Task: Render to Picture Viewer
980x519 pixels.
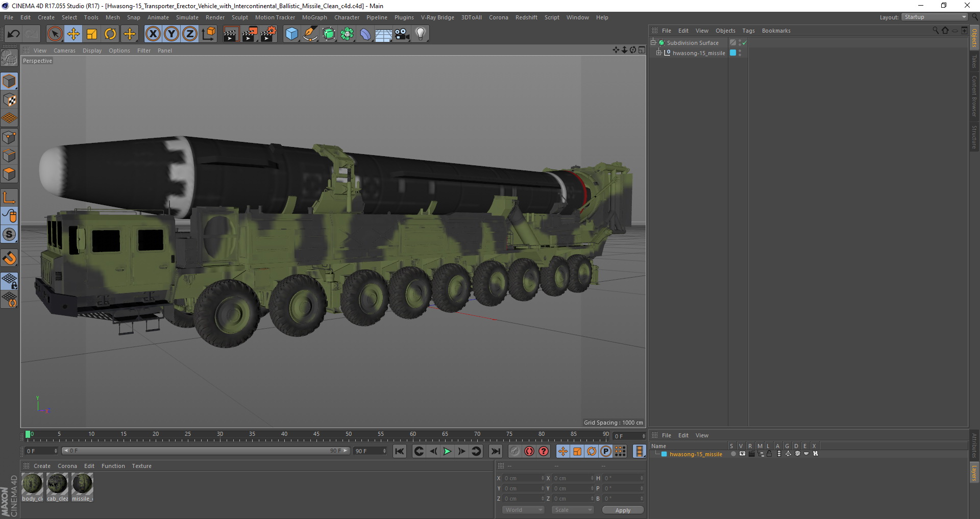Action: [250, 34]
